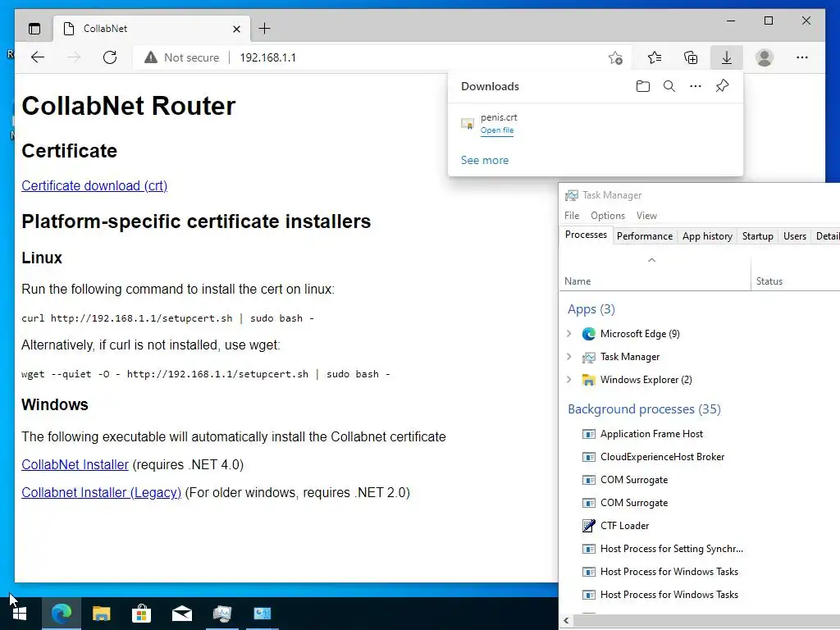Click the Task Manager taskbar icon
This screenshot has height=630, width=840.
click(x=221, y=614)
